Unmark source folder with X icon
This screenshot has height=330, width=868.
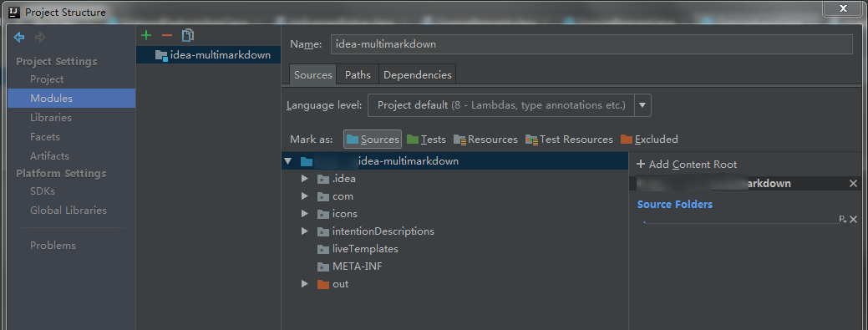click(x=853, y=219)
